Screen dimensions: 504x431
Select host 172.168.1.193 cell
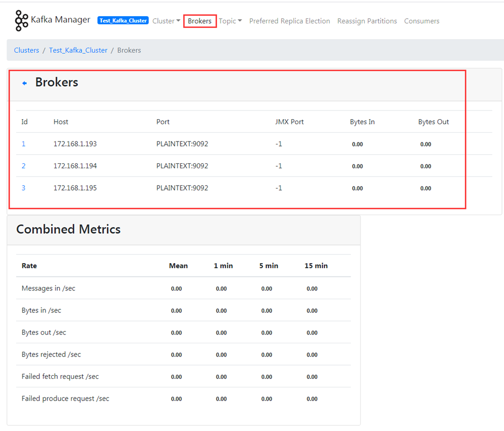click(x=75, y=144)
